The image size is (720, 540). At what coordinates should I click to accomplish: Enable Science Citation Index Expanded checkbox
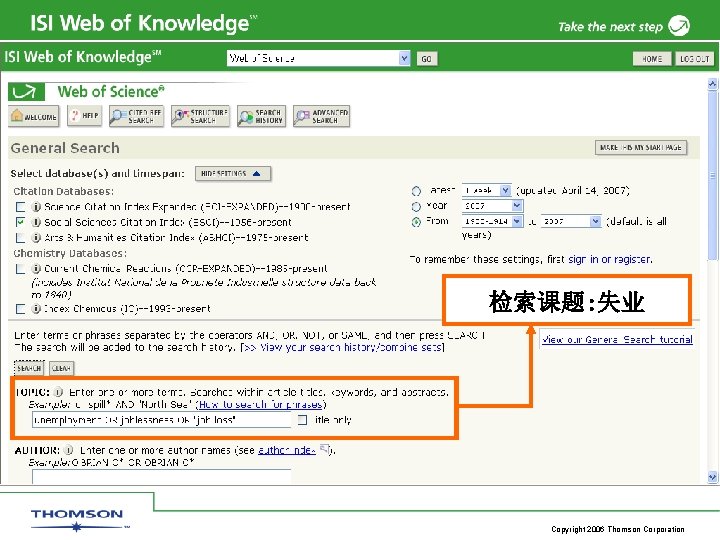click(20, 207)
